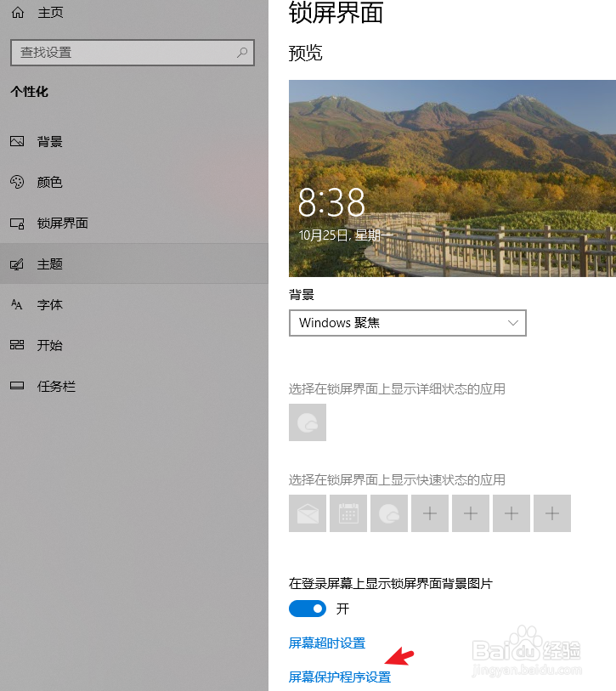Click the 字体 font icon
The width and height of the screenshot is (616, 691).
pyautogui.click(x=17, y=304)
